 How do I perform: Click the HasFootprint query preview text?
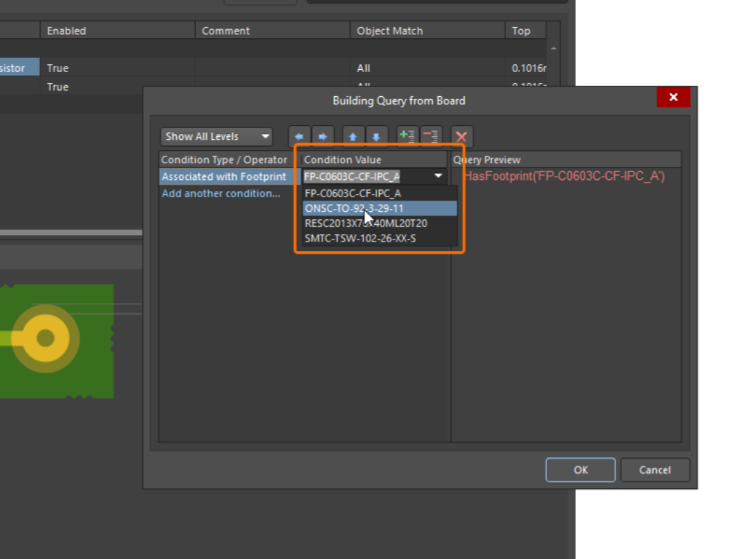click(563, 177)
